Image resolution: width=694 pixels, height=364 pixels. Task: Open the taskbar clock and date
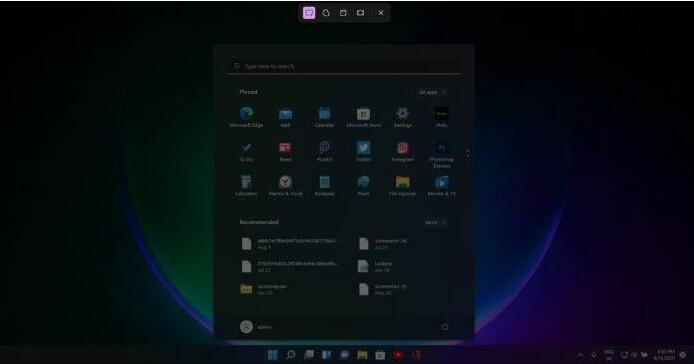tap(665, 355)
